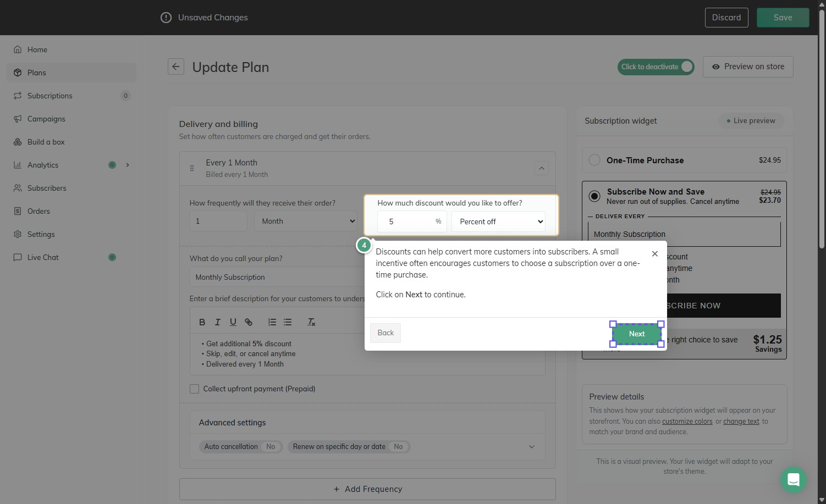Screen dimensions: 826x504
Task: Open the floating chat widget button
Action: 793,480
